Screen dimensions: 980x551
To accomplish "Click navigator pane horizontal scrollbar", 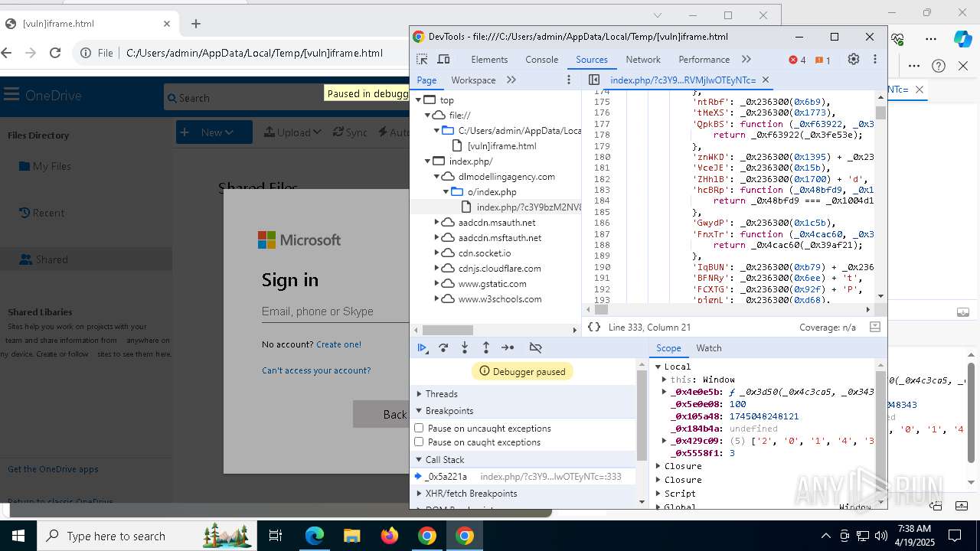I will point(448,330).
